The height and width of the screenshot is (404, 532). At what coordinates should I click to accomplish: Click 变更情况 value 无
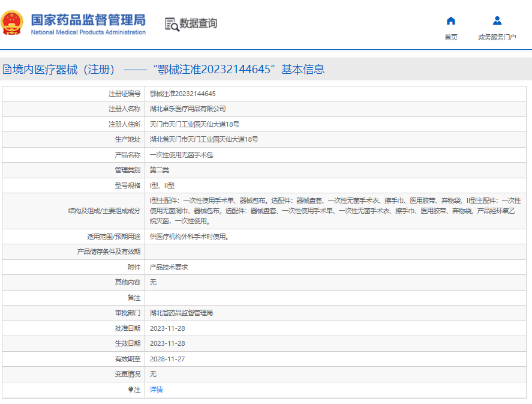click(153, 374)
